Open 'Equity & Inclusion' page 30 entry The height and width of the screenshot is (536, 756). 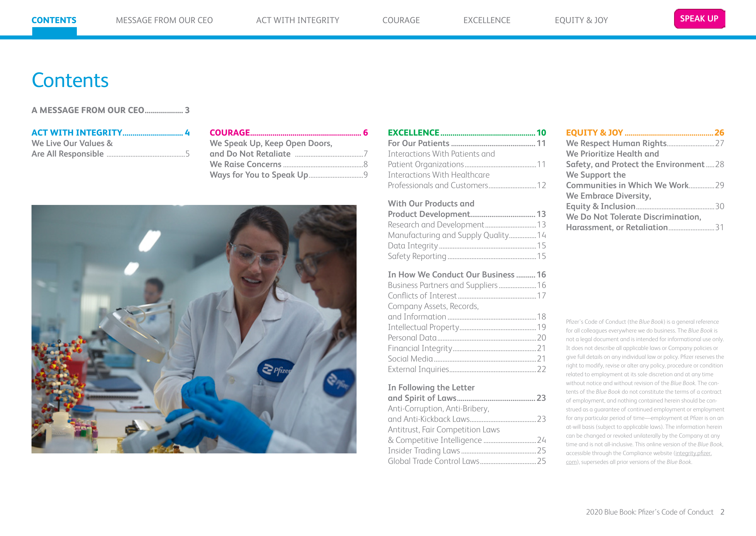pyautogui.click(x=645, y=207)
